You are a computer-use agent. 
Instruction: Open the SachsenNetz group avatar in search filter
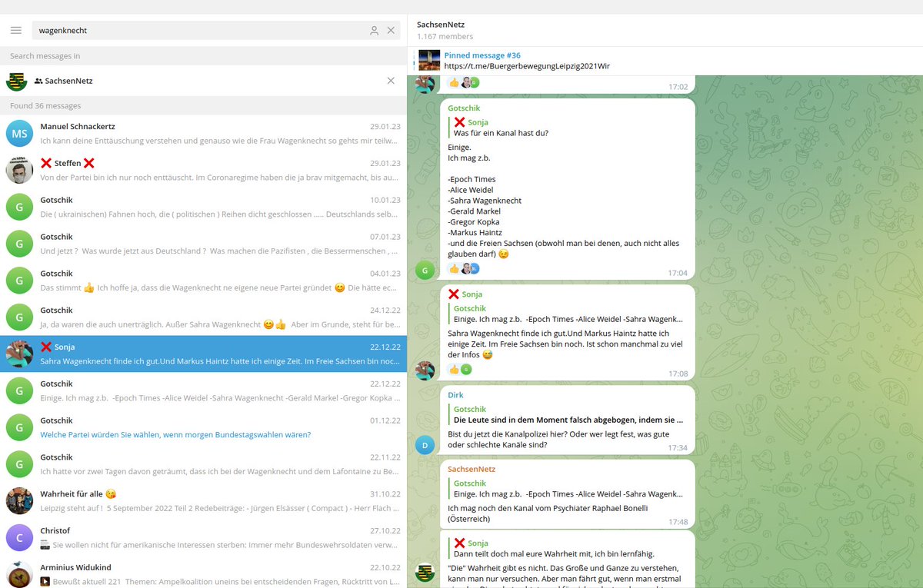16,81
